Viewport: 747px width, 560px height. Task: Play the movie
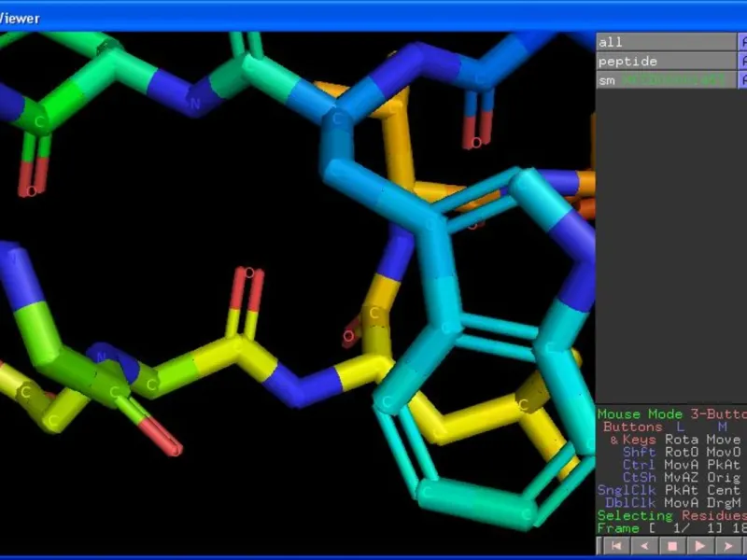(x=700, y=546)
